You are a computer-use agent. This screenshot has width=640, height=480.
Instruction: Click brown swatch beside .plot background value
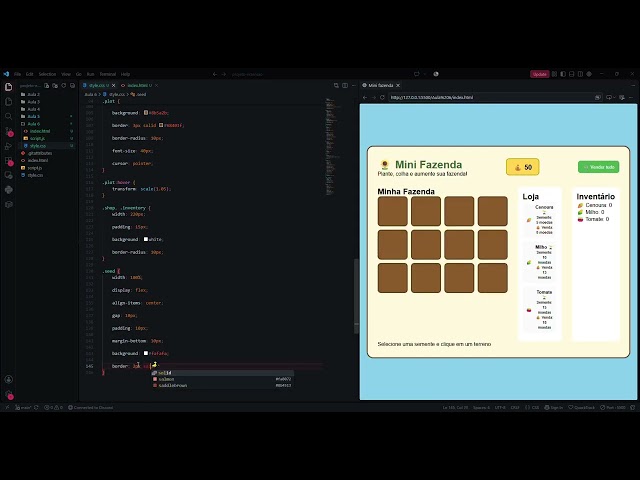pos(146,113)
